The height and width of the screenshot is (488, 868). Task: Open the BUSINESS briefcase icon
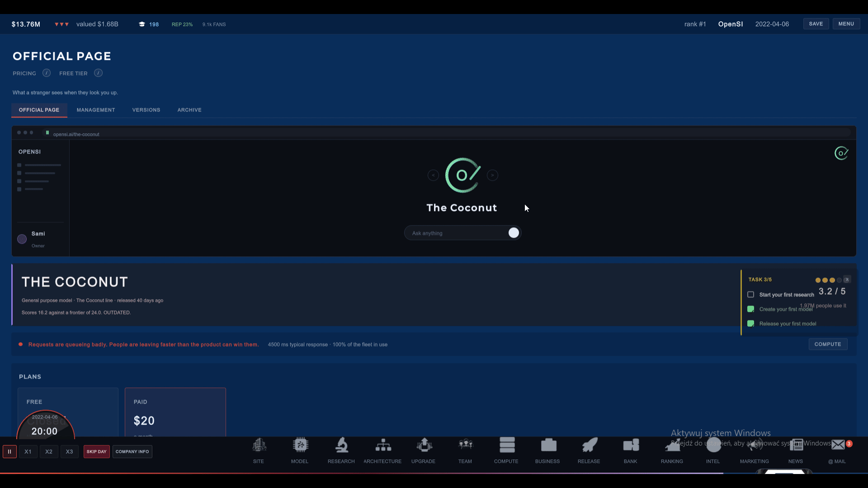coord(548,446)
